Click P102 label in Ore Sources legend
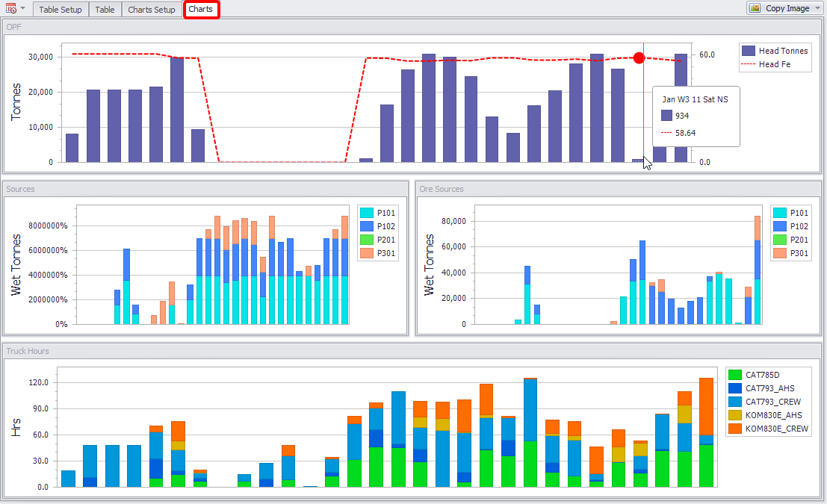This screenshot has width=827, height=504. pos(799,226)
